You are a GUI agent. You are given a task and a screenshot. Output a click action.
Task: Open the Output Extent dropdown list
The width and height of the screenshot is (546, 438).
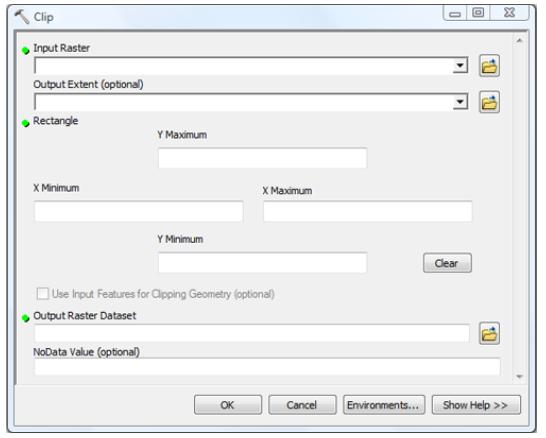(460, 102)
